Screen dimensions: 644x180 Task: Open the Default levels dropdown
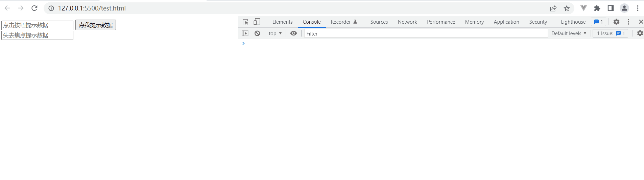point(569,33)
